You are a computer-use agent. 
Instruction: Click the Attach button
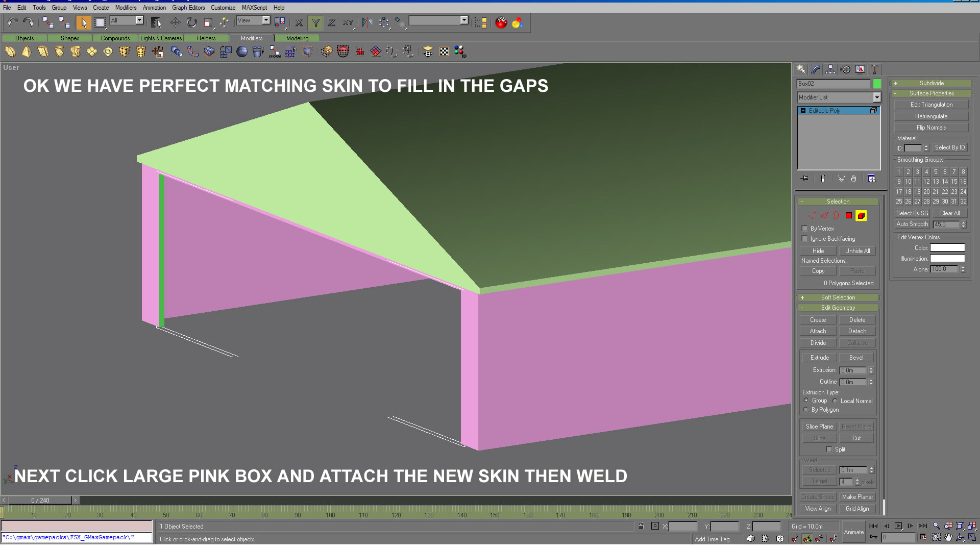(818, 331)
